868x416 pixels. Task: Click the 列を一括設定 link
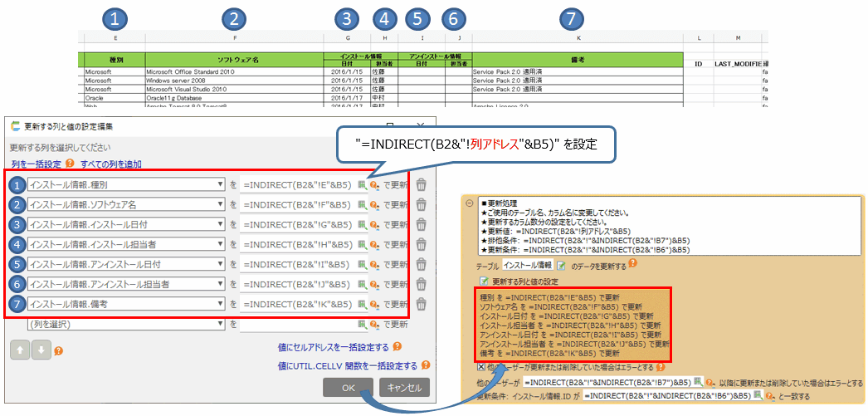(37, 164)
